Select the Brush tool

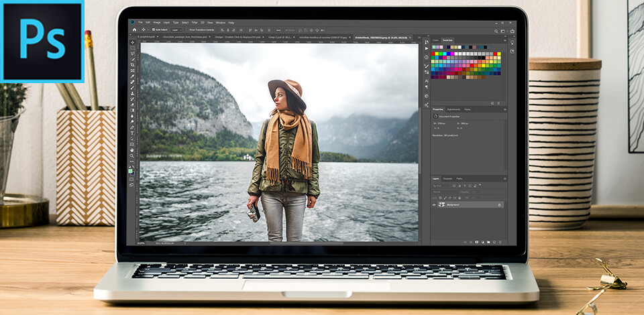pos(133,87)
